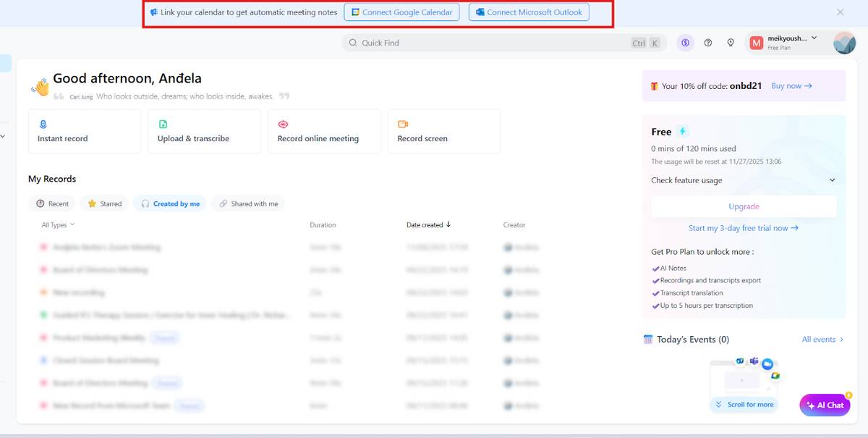Click Connect Google Calendar button
Viewport: 868px width, 438px height.
401,12
